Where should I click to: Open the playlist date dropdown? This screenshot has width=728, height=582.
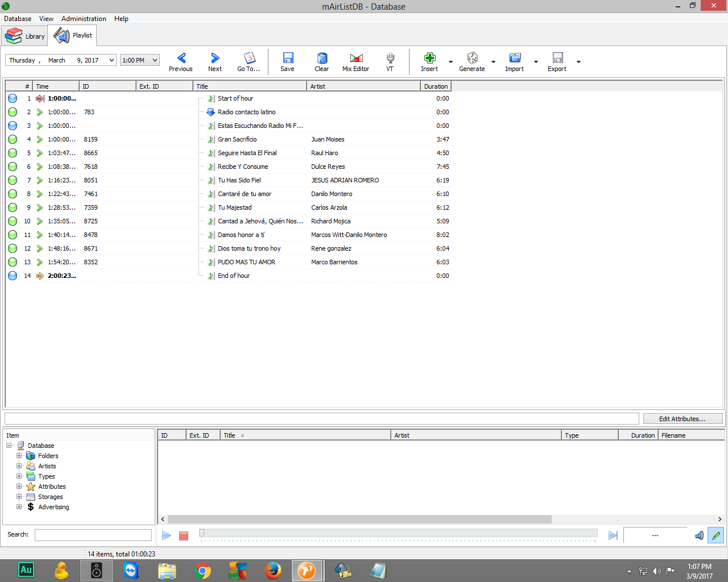click(x=111, y=60)
